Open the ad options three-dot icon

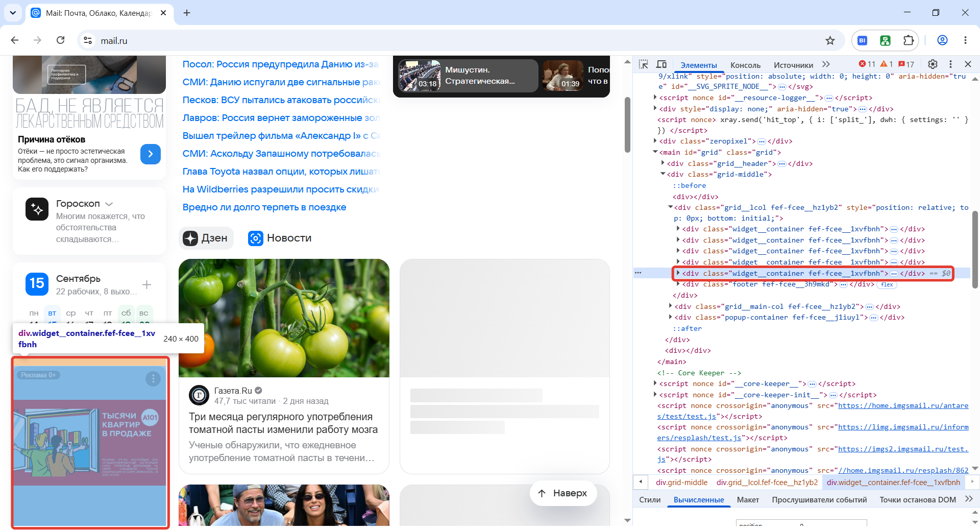[x=153, y=379]
